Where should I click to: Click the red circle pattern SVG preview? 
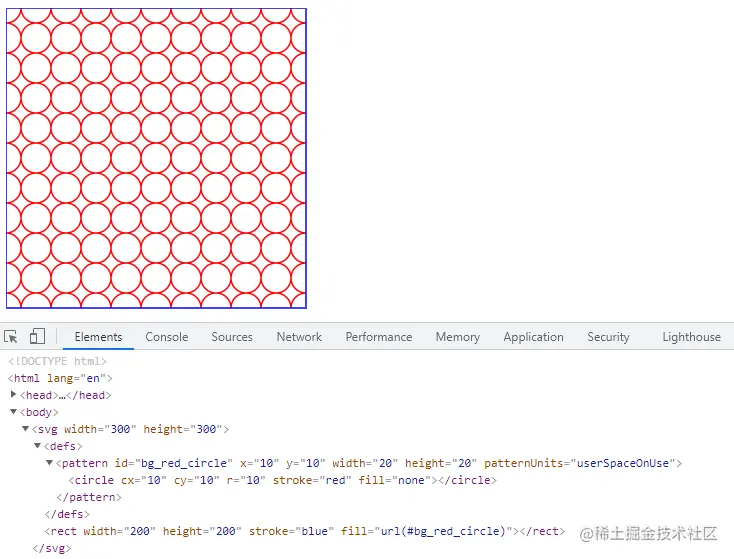click(x=156, y=158)
